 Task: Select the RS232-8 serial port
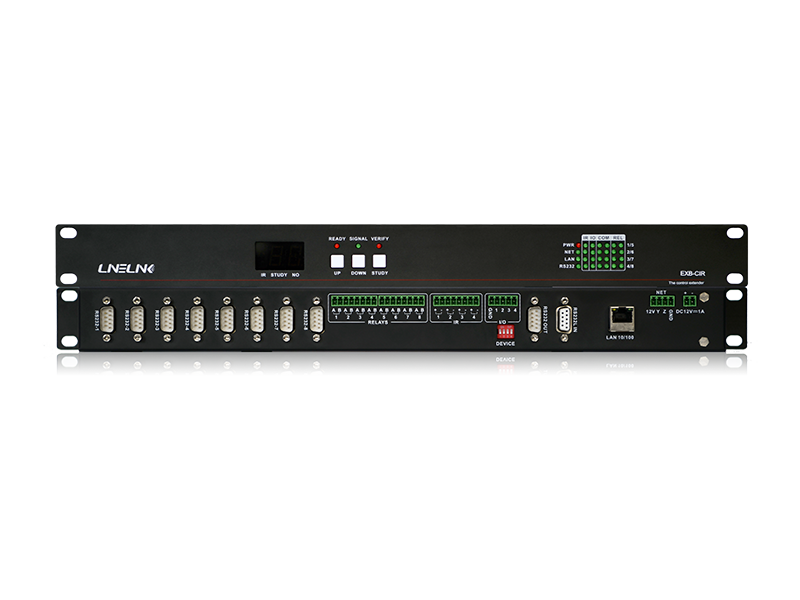click(316, 319)
